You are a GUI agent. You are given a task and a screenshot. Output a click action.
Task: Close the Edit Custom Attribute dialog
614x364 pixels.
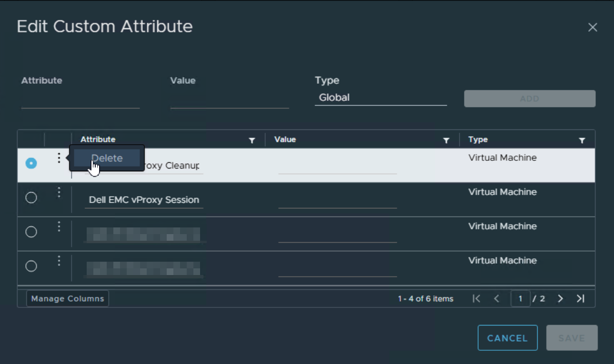click(x=593, y=27)
